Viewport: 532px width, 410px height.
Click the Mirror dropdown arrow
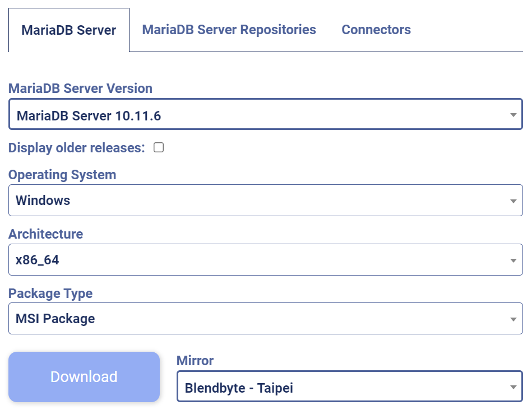click(514, 387)
